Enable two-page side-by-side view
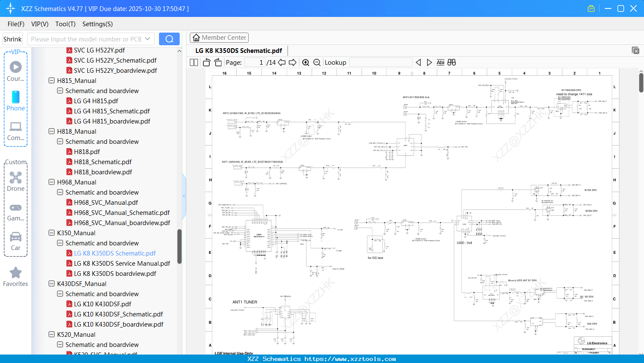 193,62
